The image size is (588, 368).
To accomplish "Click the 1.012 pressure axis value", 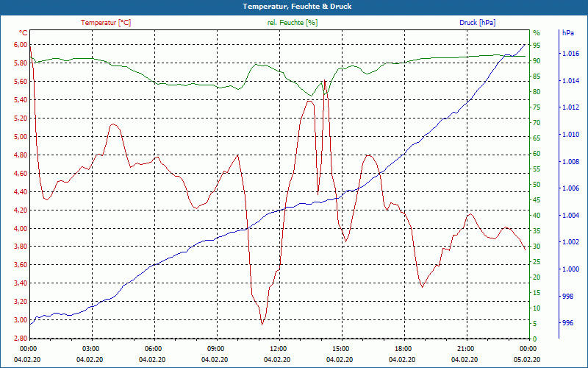I will [570, 107].
